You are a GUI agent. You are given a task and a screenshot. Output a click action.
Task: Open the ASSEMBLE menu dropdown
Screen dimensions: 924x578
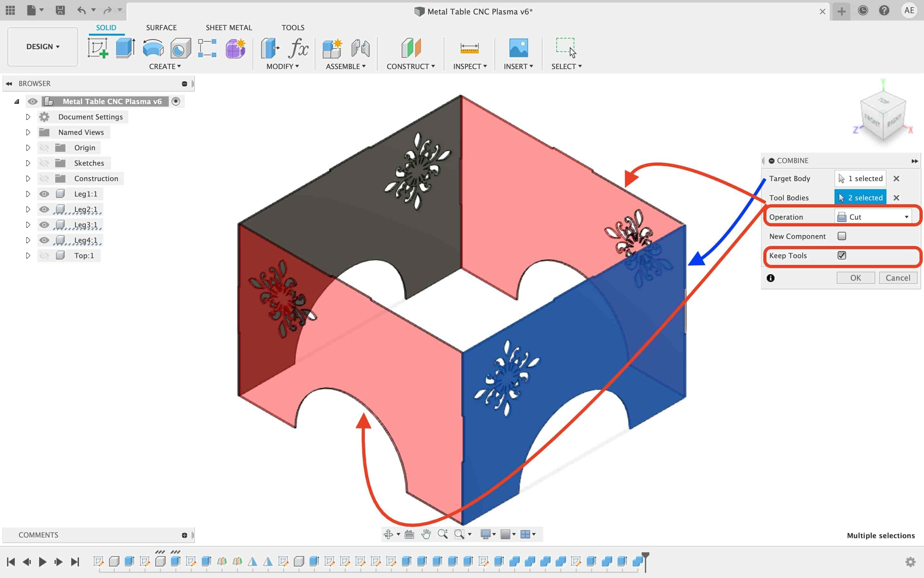click(x=346, y=66)
